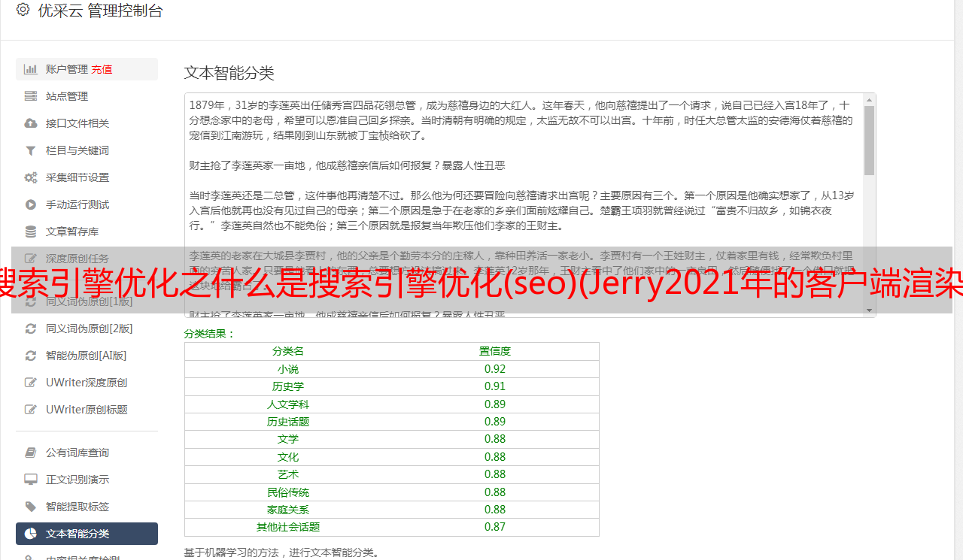
Task: Click the 人文学科 category cell
Action: (288, 404)
